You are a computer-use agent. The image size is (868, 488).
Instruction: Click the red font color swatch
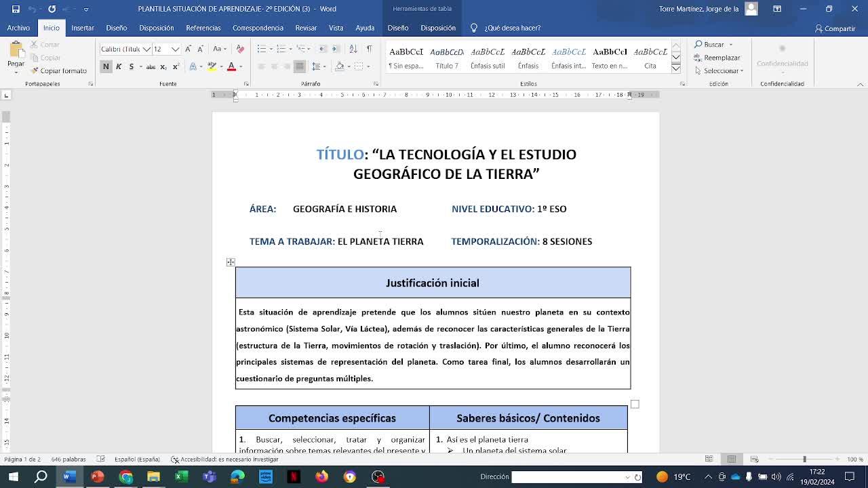pos(231,66)
